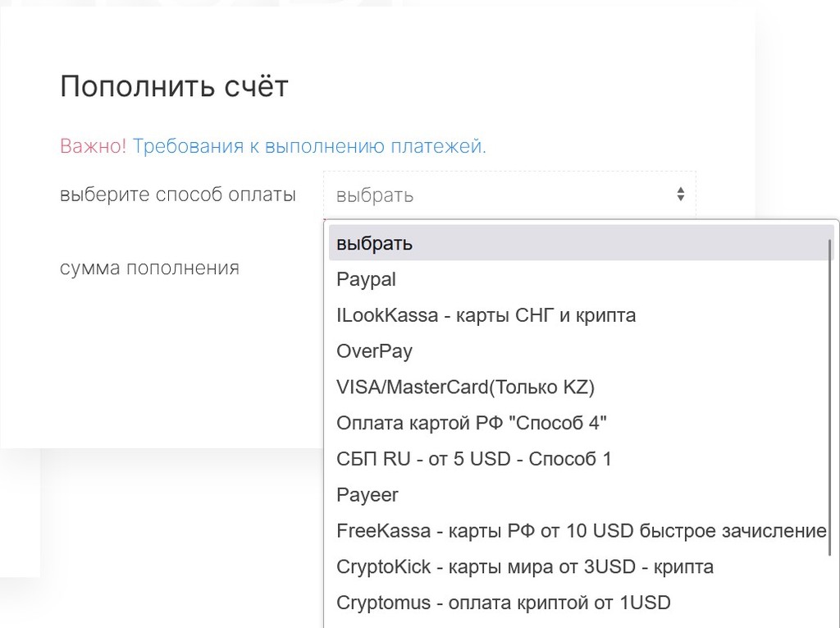Viewport: 840px width, 628px height.
Task: Pick Payeer from the dropdown list
Action: [x=367, y=495]
